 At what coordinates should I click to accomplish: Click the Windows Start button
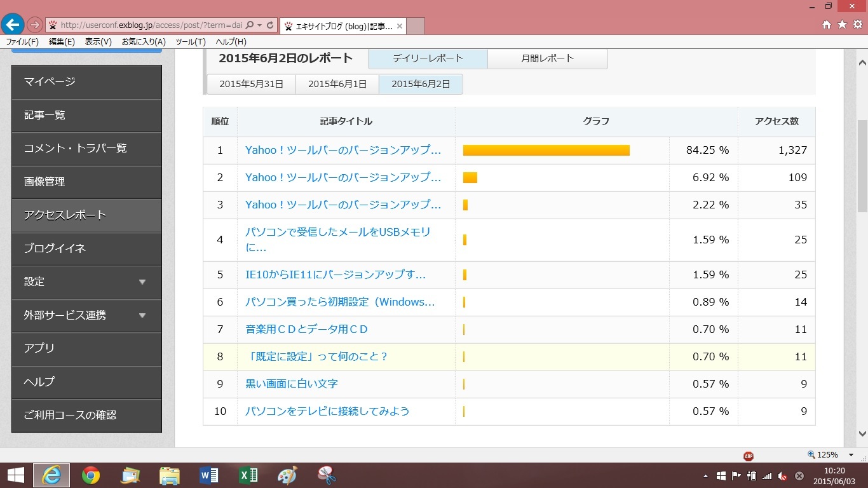tap(15, 475)
